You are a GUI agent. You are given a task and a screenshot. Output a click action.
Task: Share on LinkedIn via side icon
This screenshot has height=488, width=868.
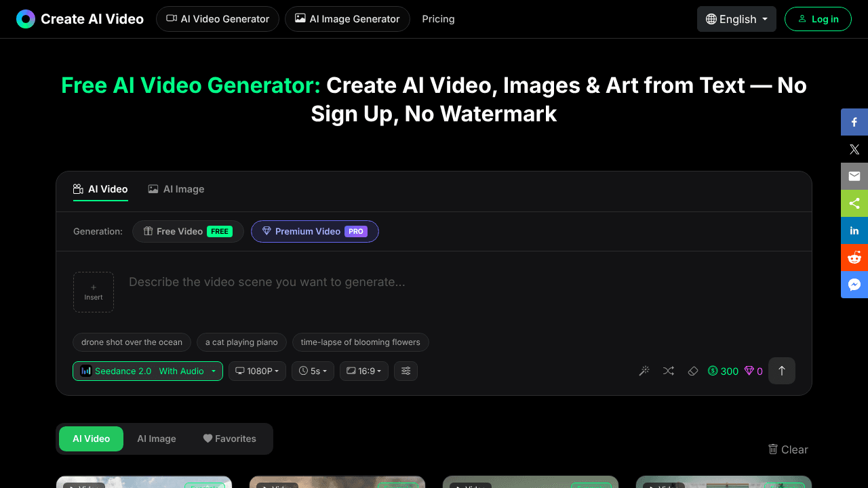(854, 230)
